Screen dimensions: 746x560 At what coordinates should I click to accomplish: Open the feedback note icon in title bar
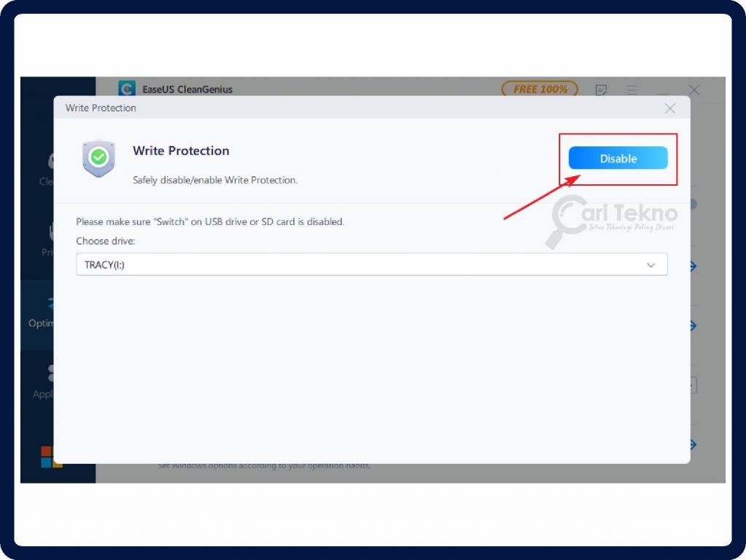(x=601, y=90)
